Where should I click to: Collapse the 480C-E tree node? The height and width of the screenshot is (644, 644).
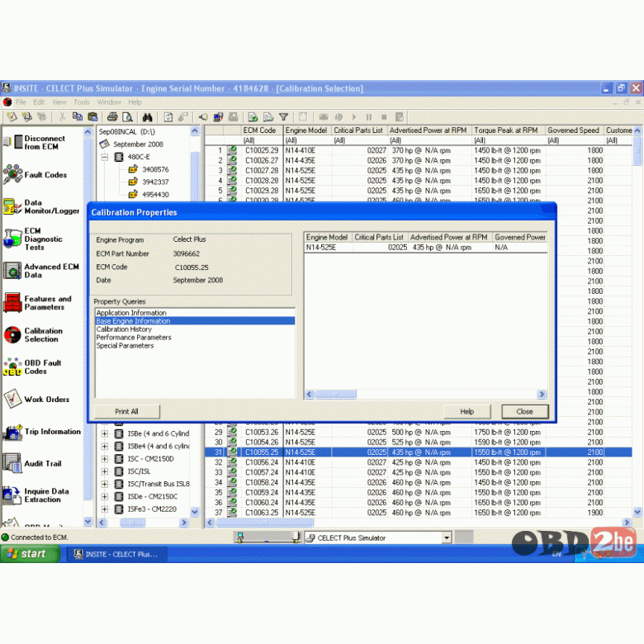[x=105, y=157]
